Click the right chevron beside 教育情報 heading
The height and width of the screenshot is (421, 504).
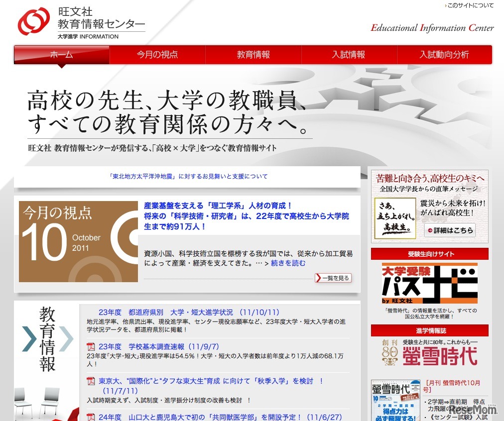(67, 338)
